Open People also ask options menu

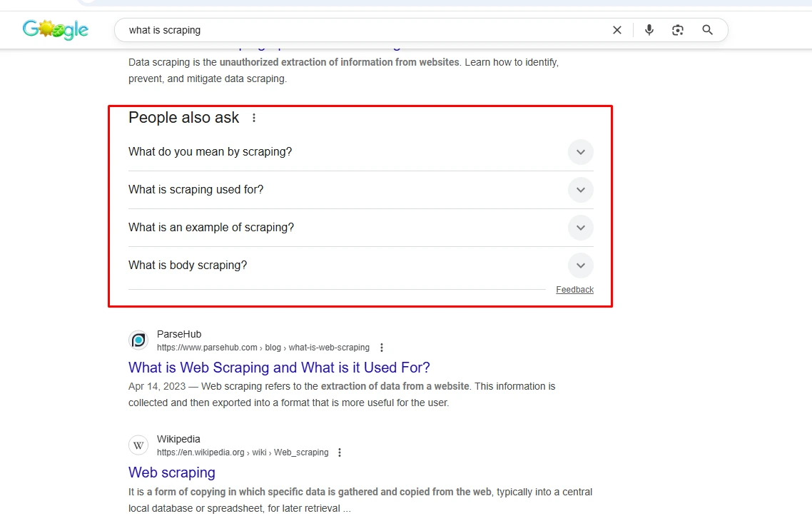pos(254,118)
